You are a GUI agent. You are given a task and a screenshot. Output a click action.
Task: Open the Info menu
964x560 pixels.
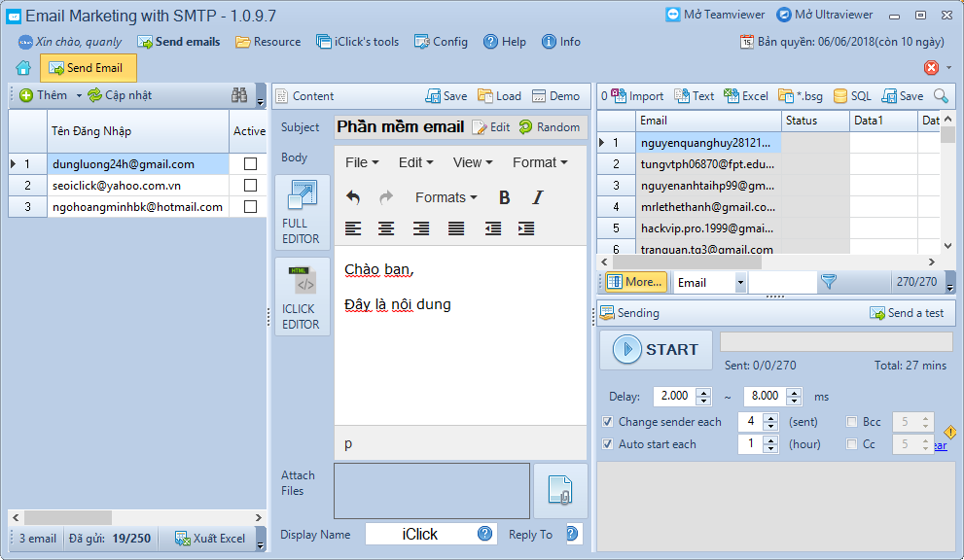coord(560,42)
